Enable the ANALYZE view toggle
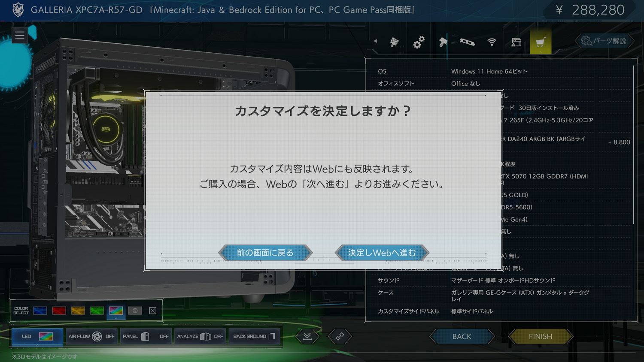The image size is (644, 362). pyautogui.click(x=200, y=336)
